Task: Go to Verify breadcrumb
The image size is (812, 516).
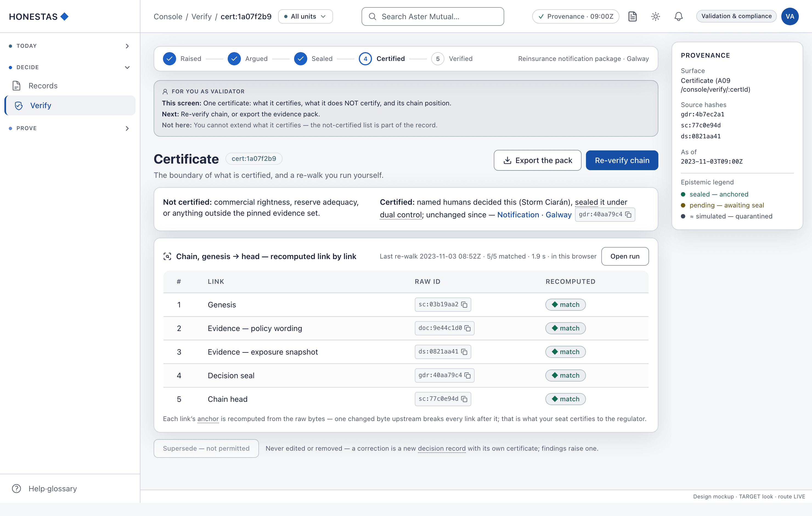Action: point(201,16)
